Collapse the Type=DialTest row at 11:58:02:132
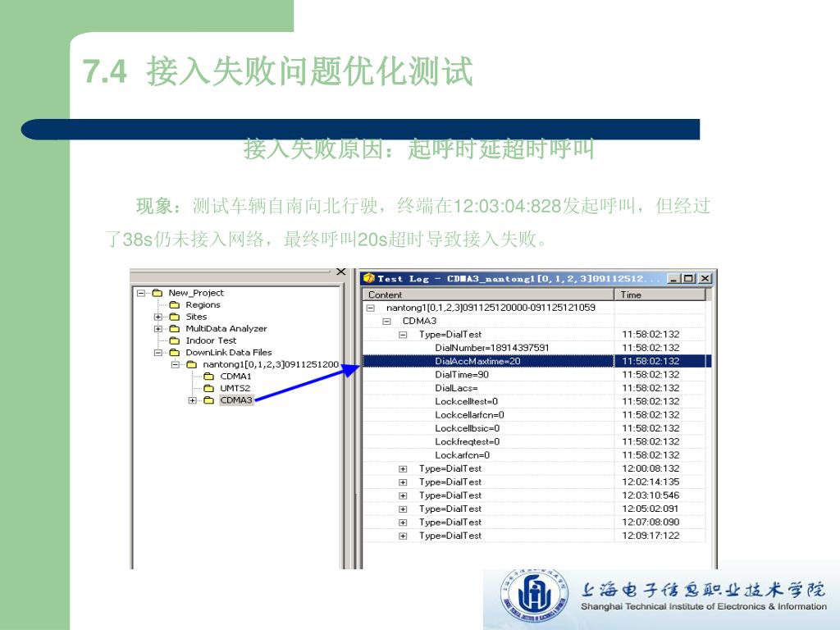Viewport: 840px width, 630px height. [403, 335]
